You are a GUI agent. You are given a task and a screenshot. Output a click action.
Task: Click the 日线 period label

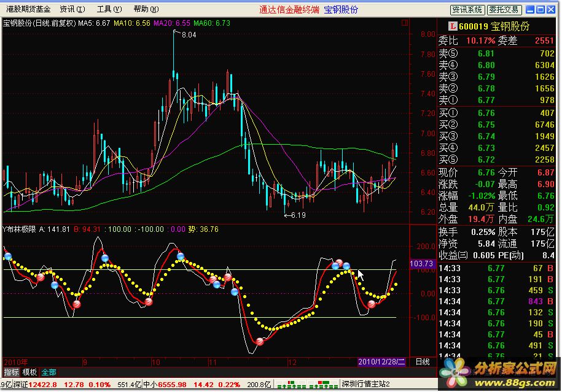[x=423, y=362]
